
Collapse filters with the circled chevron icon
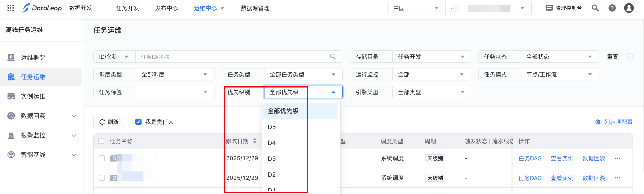pos(629,57)
